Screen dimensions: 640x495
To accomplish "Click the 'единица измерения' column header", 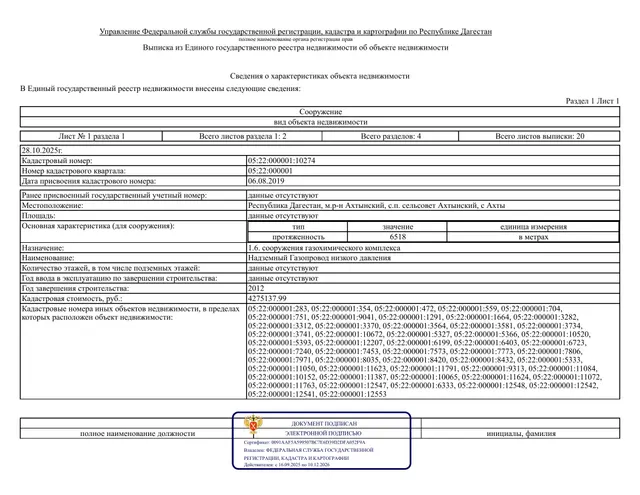I will pos(533,227).
